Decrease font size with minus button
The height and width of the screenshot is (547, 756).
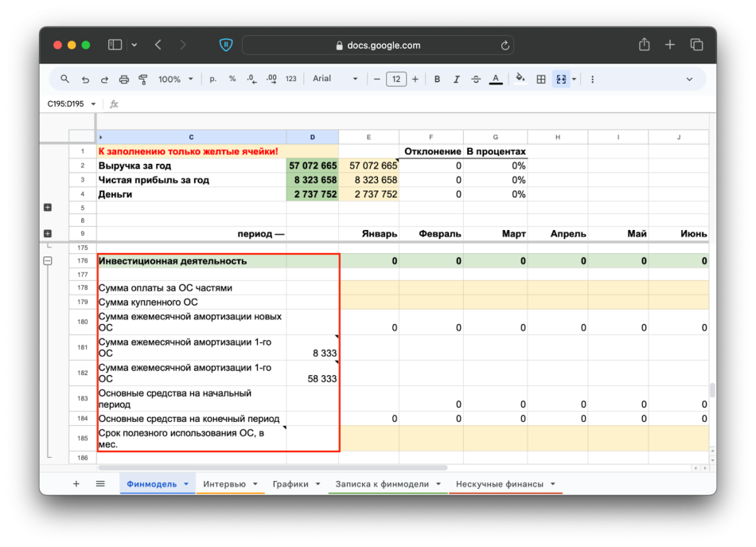(x=377, y=79)
